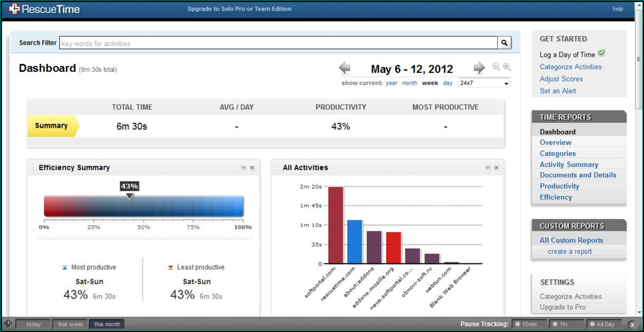Open the Efficiency report
Image resolution: width=644 pixels, height=332 pixels.
coord(555,197)
